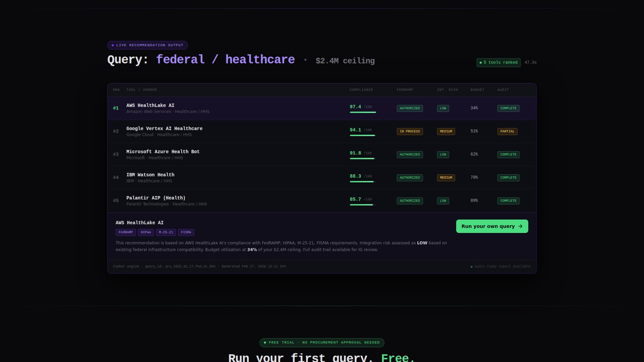Select the Live Recommendation Output badge
644x362 pixels.
(x=148, y=45)
